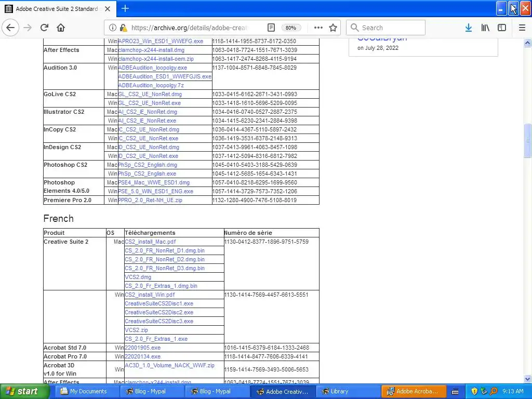This screenshot has width=532, height=399.
Task: Toggle the sidebar view icon
Action: [x=502, y=28]
